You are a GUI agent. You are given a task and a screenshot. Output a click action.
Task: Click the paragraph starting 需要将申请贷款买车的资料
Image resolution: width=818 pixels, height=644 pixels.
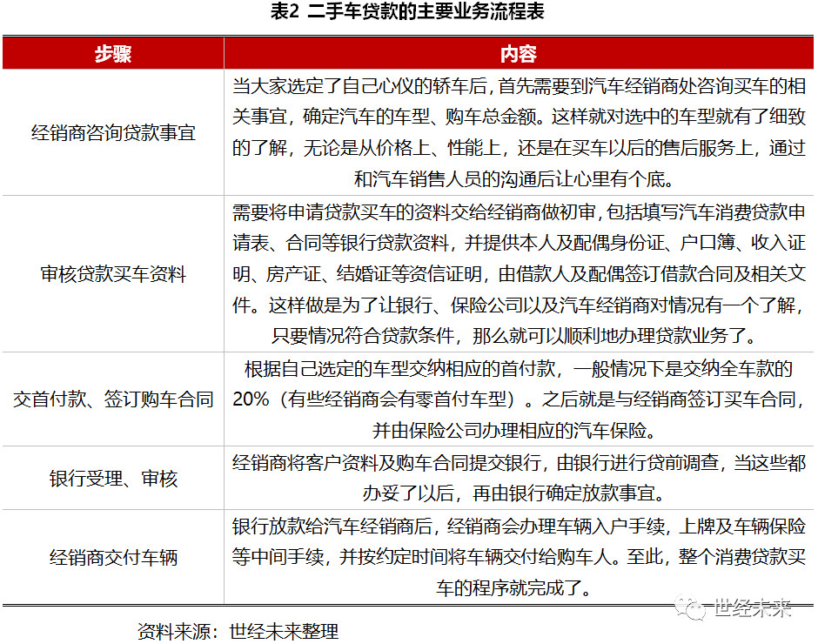pos(519,274)
